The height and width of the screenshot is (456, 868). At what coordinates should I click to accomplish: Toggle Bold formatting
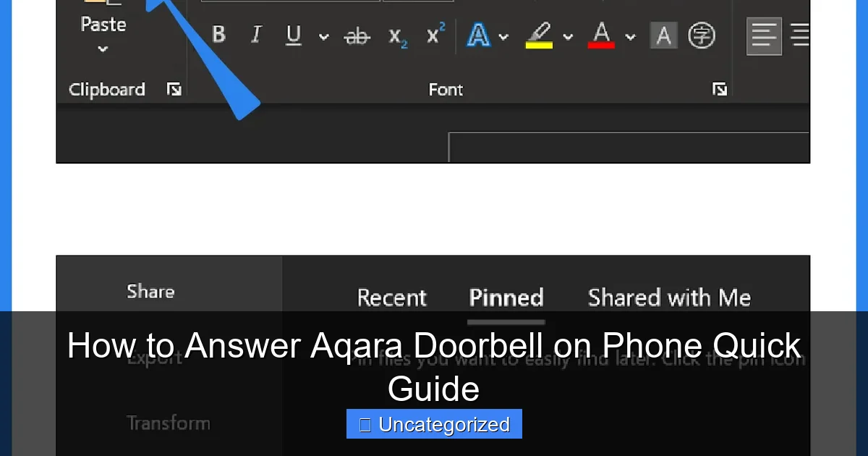pyautogui.click(x=218, y=35)
